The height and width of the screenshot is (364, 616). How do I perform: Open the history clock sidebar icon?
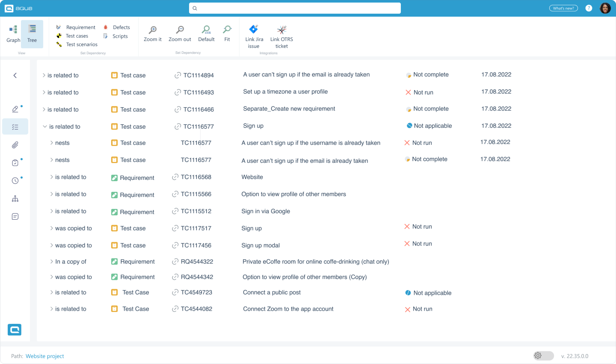point(15,181)
